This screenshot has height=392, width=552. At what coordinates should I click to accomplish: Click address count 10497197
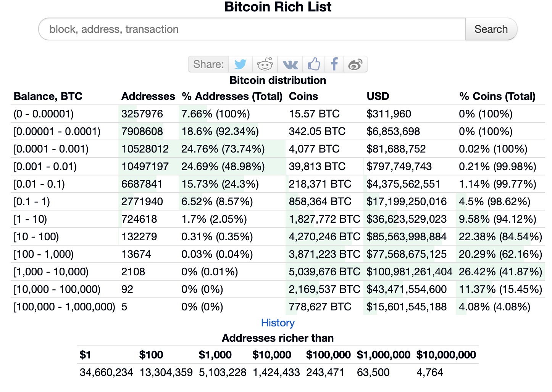point(145,166)
